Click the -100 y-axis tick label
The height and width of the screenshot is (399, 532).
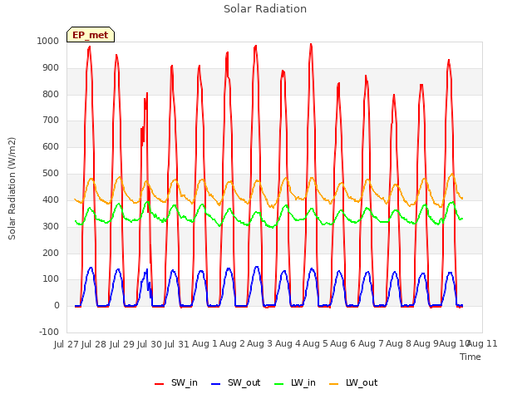49,332
